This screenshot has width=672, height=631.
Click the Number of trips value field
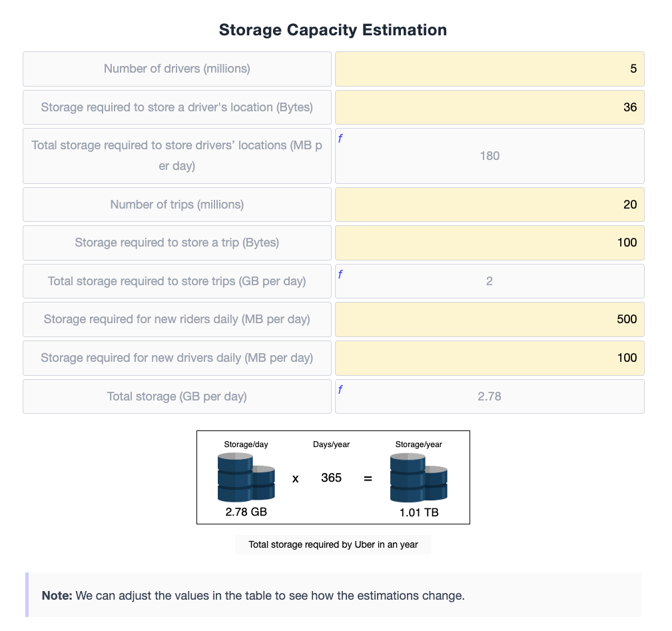point(490,205)
